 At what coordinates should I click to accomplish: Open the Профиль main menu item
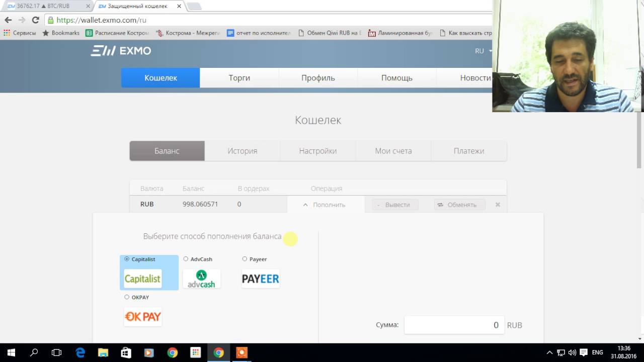(x=318, y=78)
